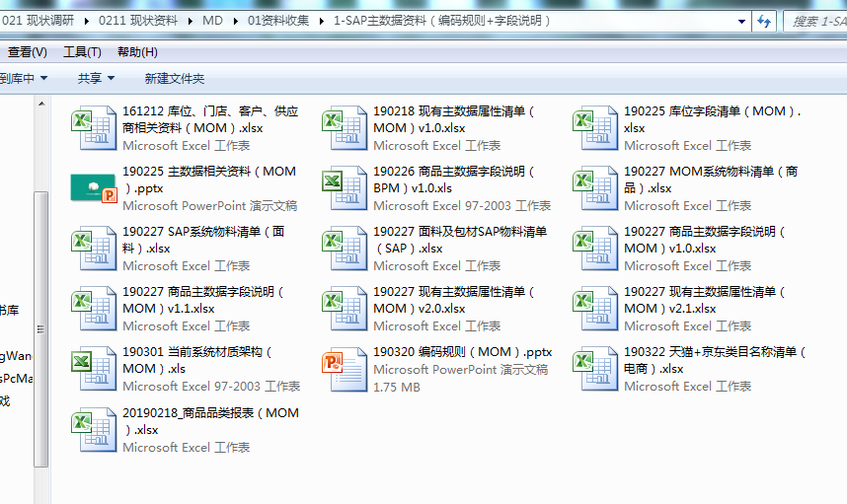The width and height of the screenshot is (847, 504).
Task: Click the 01资料收集 breadcrumb segment
Action: coord(277,21)
